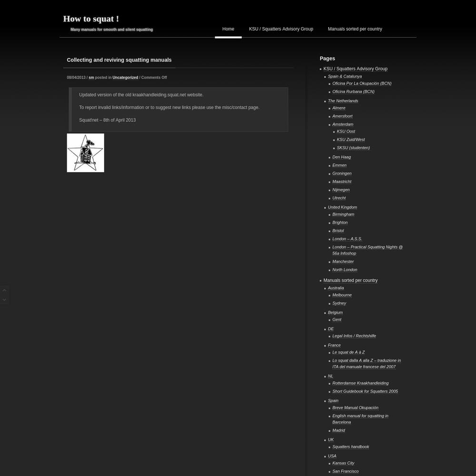Open sidebar KSU / Squatters Advisory Group page

[355, 69]
